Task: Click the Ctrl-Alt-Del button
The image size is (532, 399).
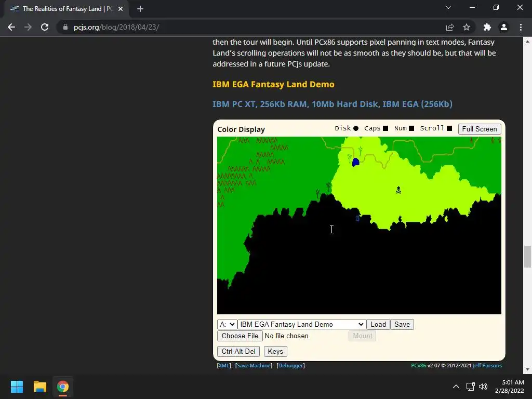Action: 238,352
